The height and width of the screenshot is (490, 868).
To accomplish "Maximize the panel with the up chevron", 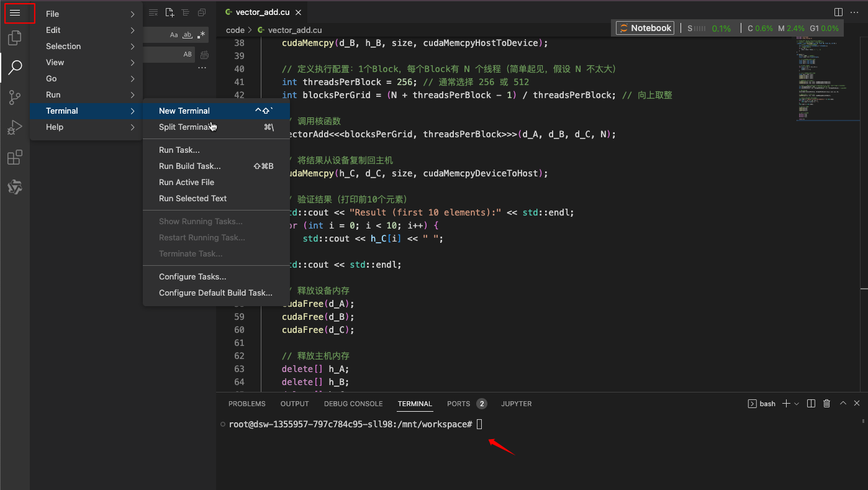I will pos(843,404).
